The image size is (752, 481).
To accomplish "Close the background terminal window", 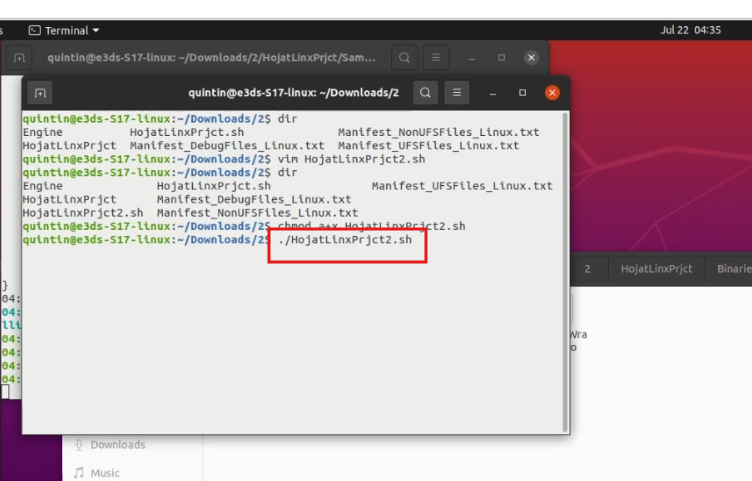I will 531,58.
